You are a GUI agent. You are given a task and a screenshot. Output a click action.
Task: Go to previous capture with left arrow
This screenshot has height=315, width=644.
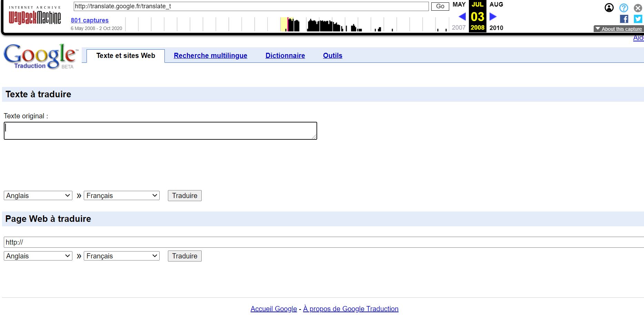point(462,16)
